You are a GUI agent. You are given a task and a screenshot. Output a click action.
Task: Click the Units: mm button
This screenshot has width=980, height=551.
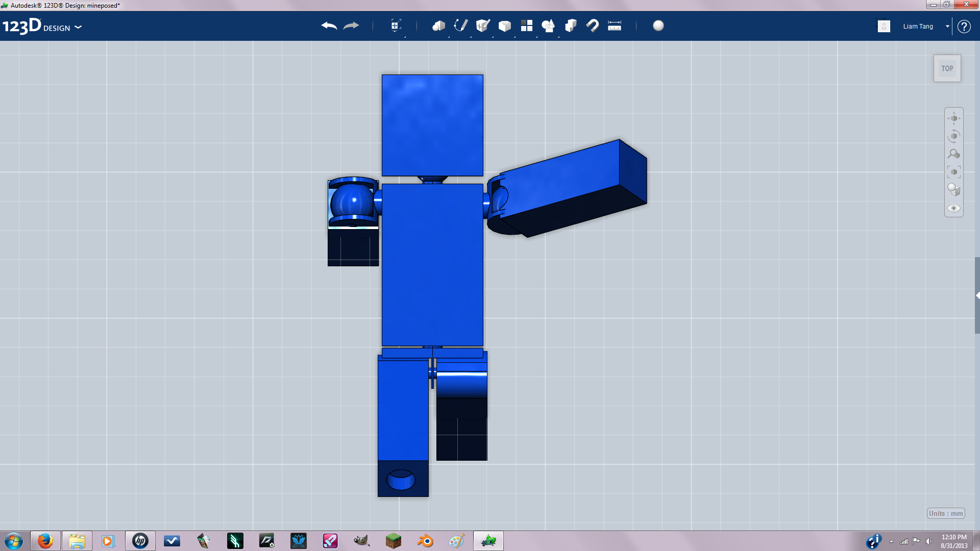tap(945, 513)
